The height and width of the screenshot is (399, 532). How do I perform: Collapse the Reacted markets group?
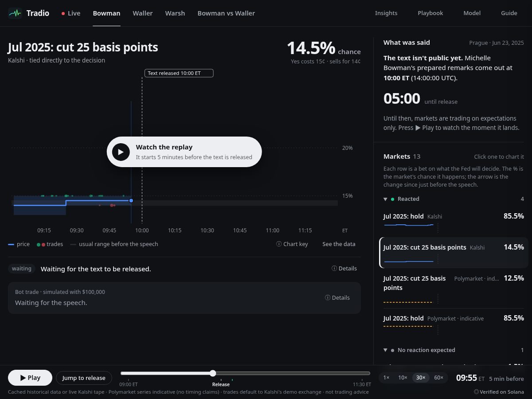click(x=454, y=199)
